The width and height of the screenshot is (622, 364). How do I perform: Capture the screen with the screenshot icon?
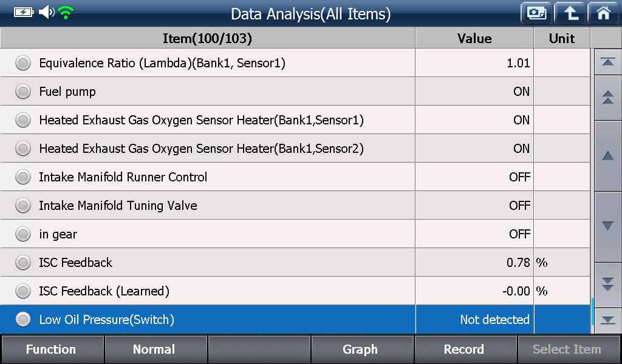(x=536, y=13)
